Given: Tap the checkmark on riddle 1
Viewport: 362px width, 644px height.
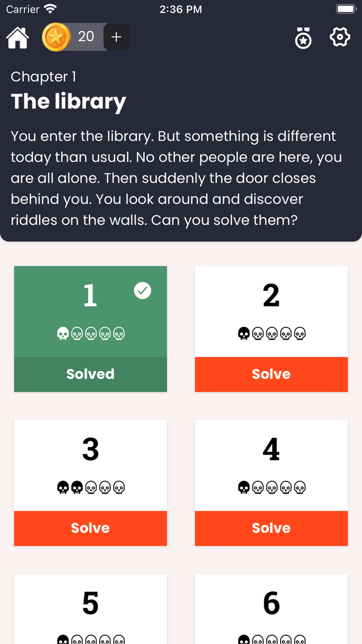Looking at the screenshot, I should click(142, 290).
